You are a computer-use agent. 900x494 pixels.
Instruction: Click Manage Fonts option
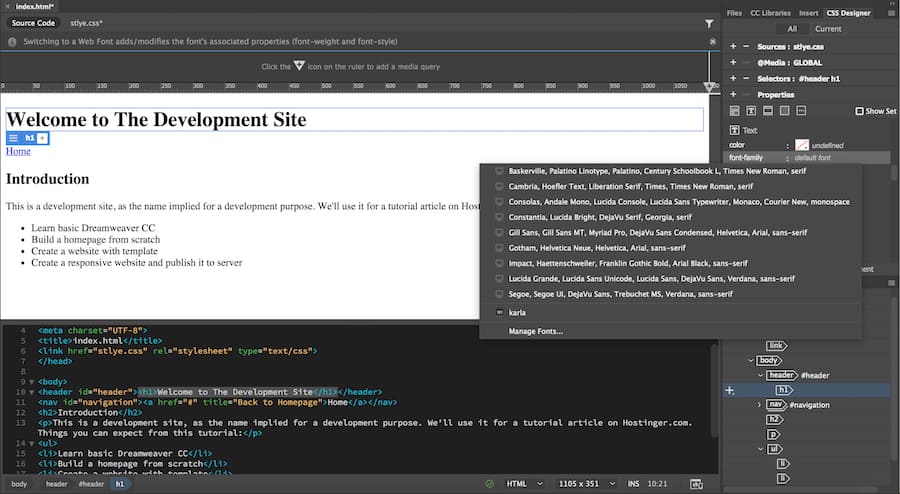tap(535, 331)
